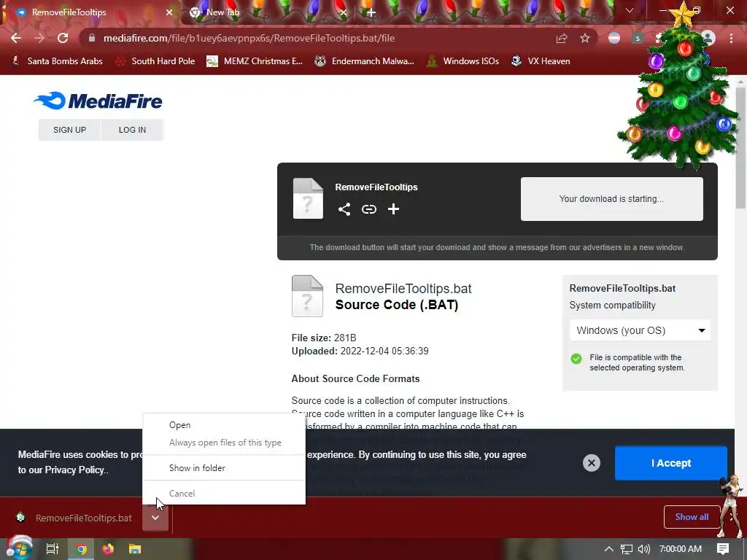The width and height of the screenshot is (747, 560).
Task: Click the plus icon to save file
Action: coord(393,209)
